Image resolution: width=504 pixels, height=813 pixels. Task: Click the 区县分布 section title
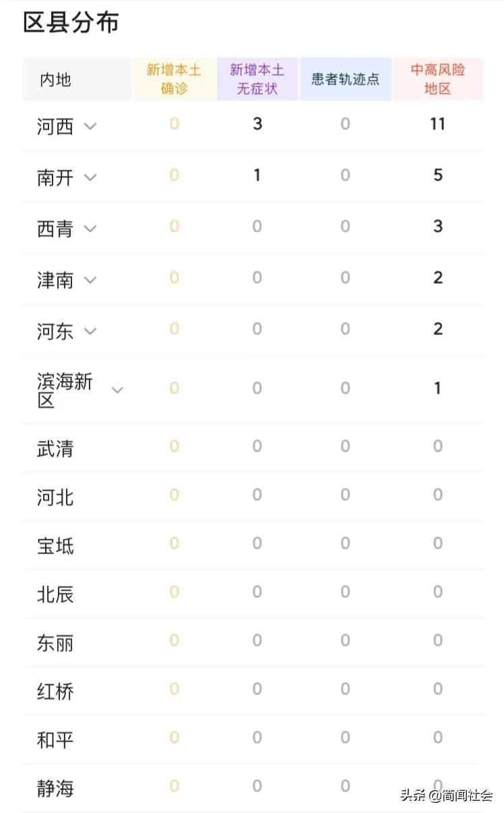click(x=71, y=22)
